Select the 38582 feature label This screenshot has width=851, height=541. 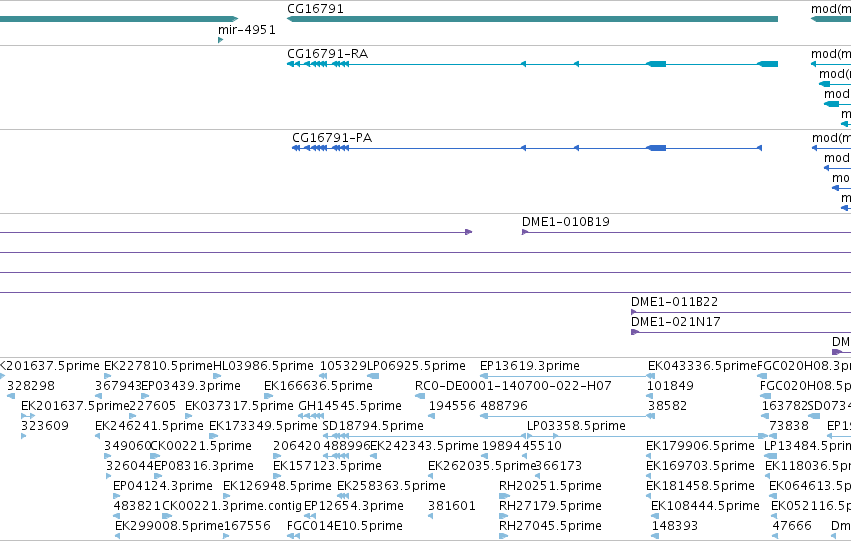point(668,406)
